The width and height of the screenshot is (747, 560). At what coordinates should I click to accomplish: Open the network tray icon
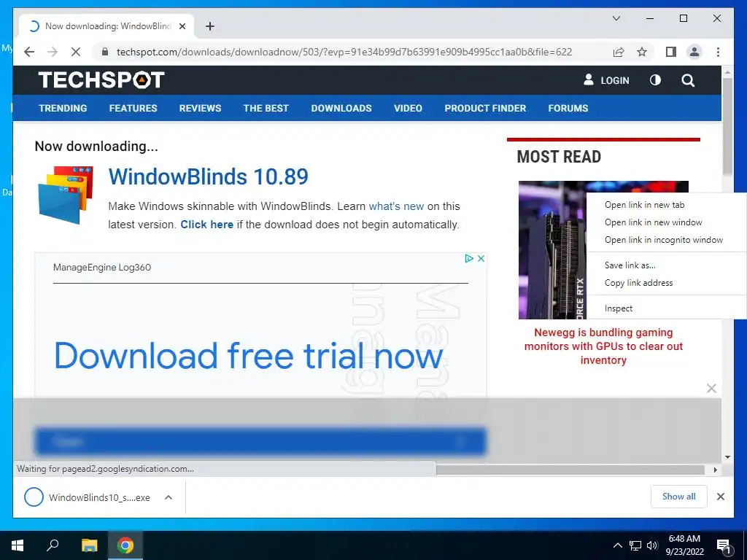coord(635,545)
